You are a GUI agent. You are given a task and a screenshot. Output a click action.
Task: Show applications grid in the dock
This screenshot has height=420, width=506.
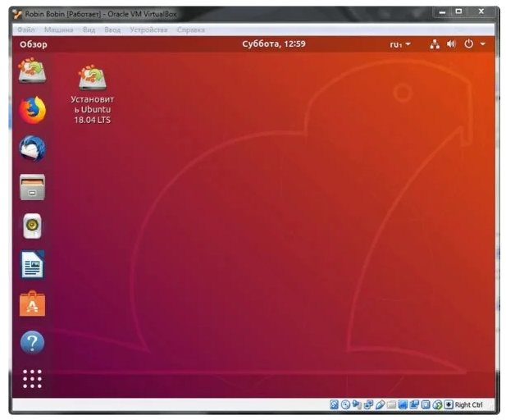[32, 379]
